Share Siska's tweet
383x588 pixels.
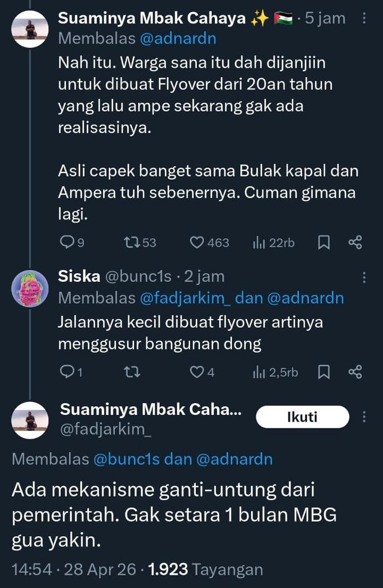coord(355,372)
